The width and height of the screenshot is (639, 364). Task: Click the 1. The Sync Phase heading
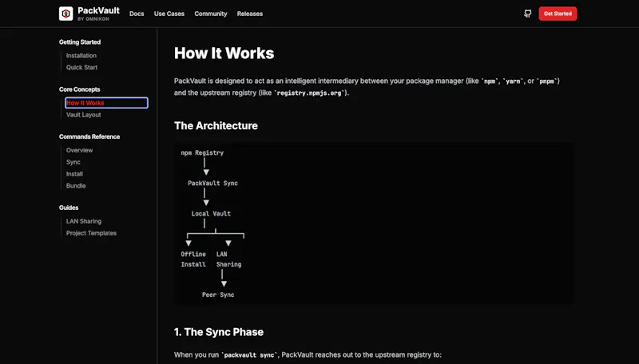[x=219, y=332]
